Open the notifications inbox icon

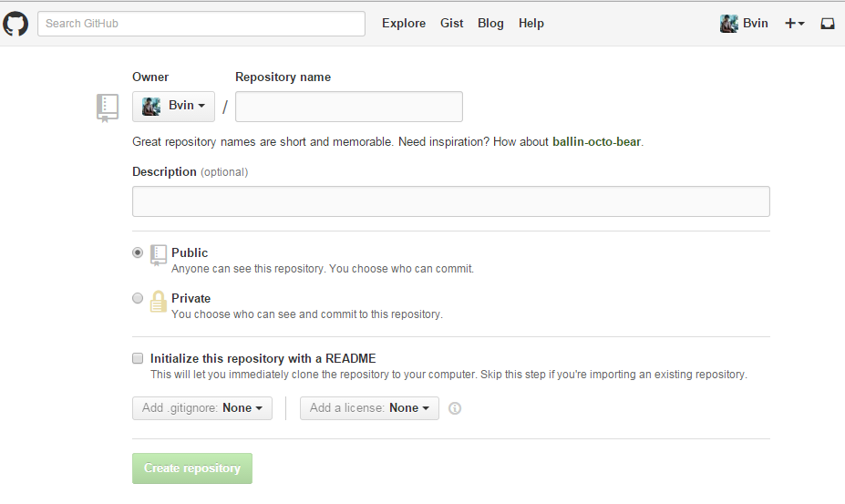pos(827,24)
